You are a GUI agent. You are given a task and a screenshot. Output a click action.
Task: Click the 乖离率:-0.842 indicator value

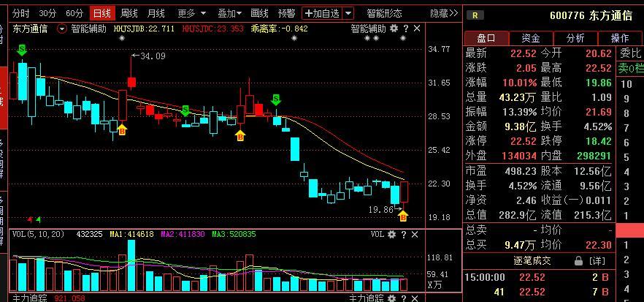[x=279, y=29]
